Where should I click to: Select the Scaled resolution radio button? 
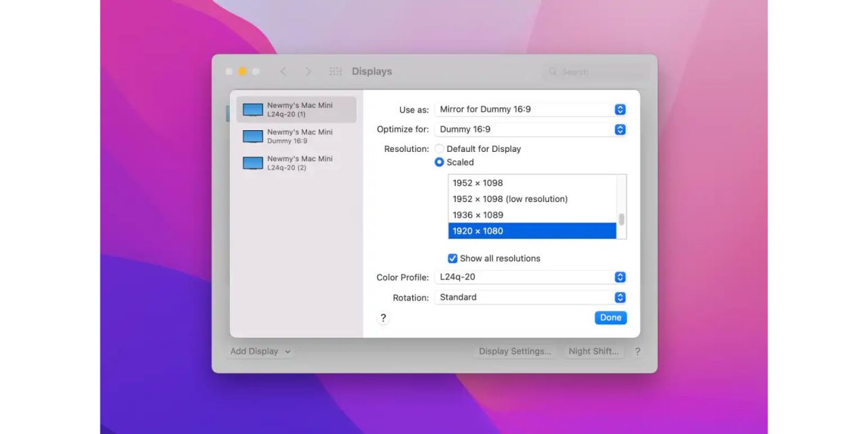pos(439,163)
